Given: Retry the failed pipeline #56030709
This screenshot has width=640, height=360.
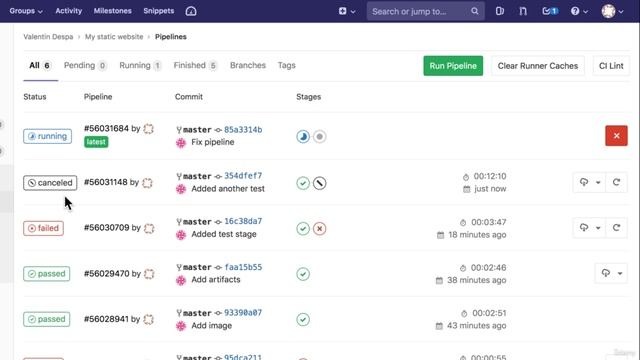Looking at the screenshot, I should [x=616, y=228].
